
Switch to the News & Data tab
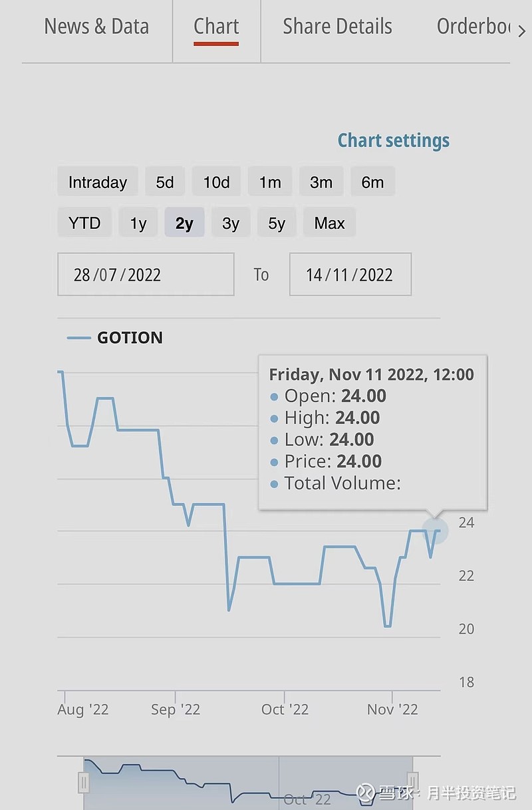coord(96,27)
